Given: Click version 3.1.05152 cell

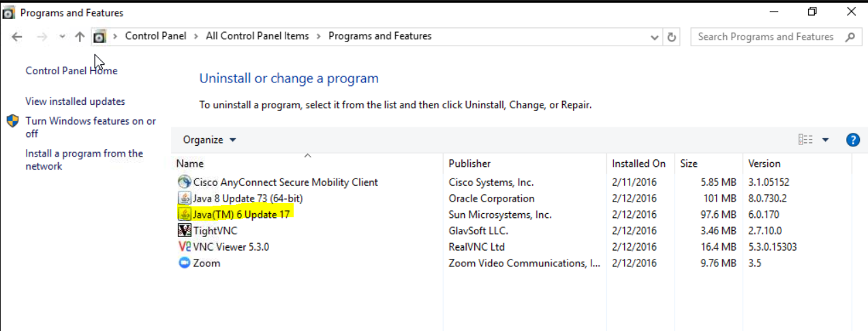Looking at the screenshot, I should tap(769, 182).
